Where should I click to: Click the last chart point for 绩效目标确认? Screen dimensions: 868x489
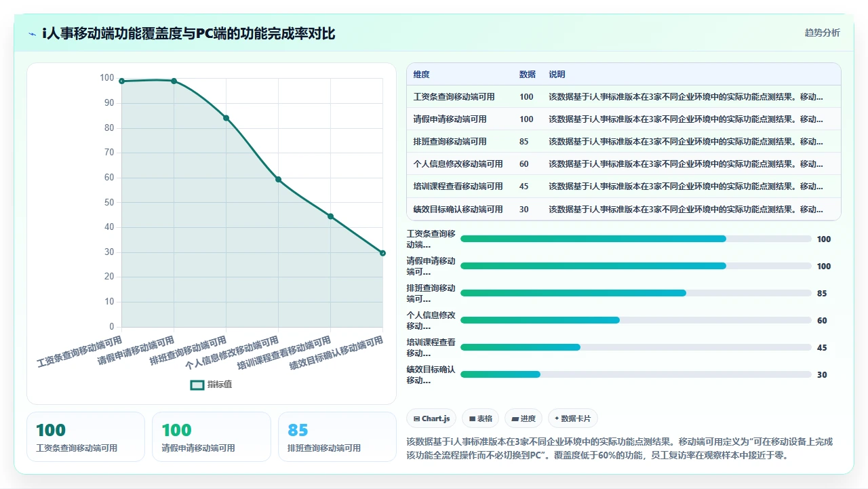(x=383, y=253)
